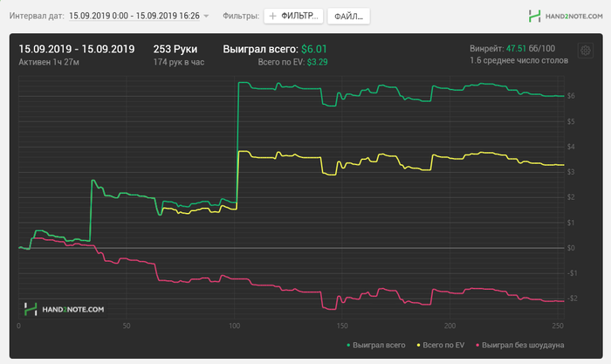
Task: Open the date interval dropdown arrow
Action: 207,17
